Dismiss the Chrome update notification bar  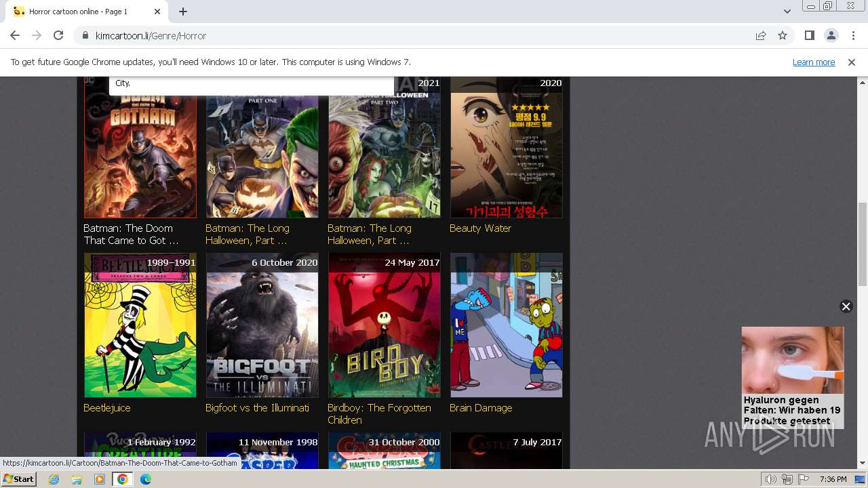click(x=852, y=62)
